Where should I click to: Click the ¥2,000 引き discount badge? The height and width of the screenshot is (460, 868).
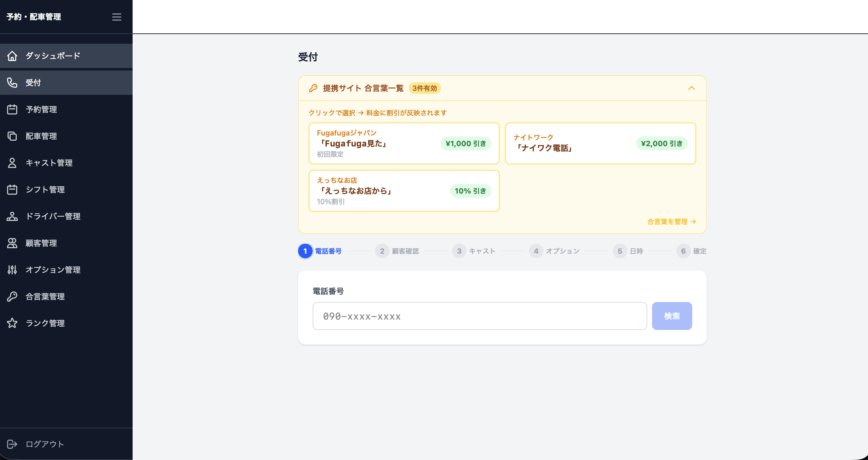point(662,144)
